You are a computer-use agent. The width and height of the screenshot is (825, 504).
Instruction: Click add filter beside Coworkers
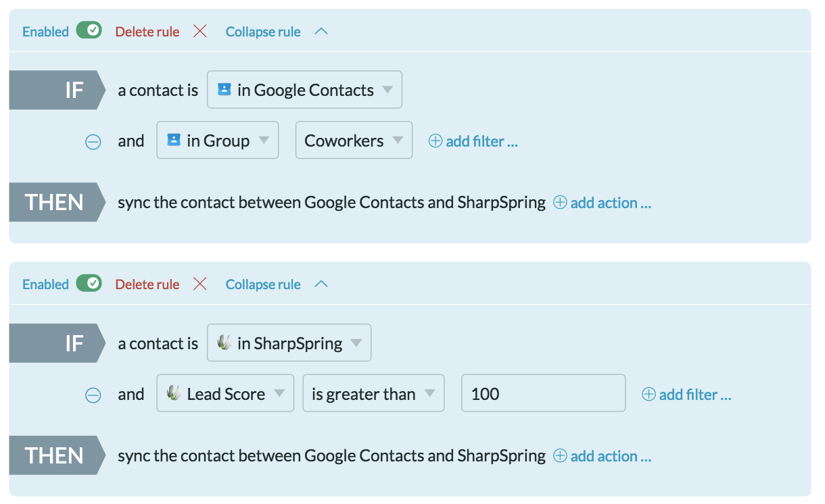click(x=473, y=141)
